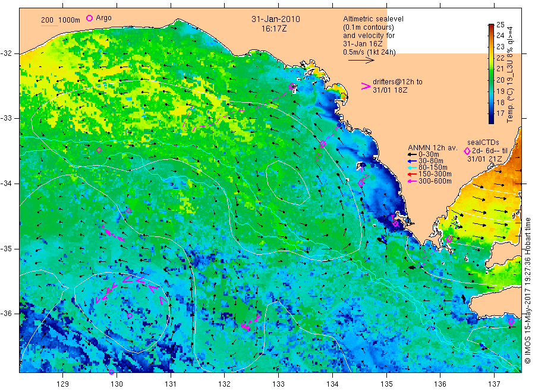Click the "sealCTDs" legend heading
Screen dimensions: 535x392
[x=483, y=143]
